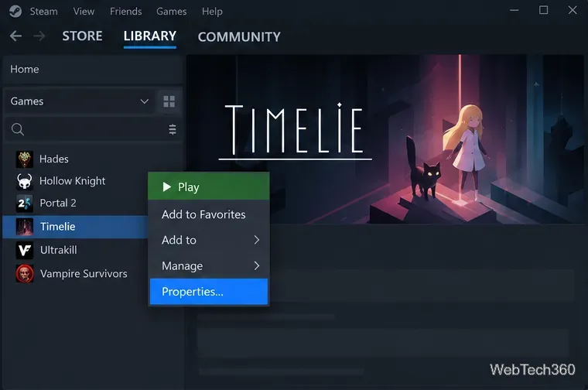Image resolution: width=588 pixels, height=390 pixels.
Task: Open the View menu
Action: tap(84, 12)
